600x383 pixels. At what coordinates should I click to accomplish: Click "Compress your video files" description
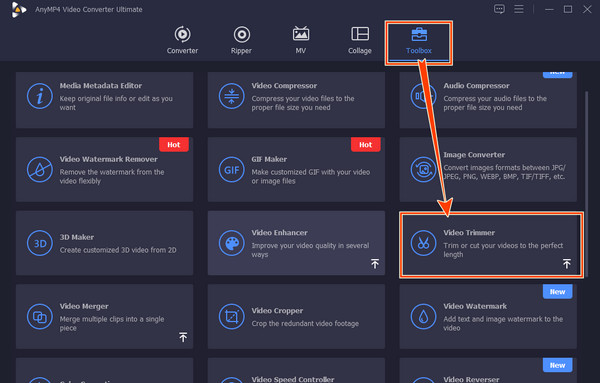point(303,103)
